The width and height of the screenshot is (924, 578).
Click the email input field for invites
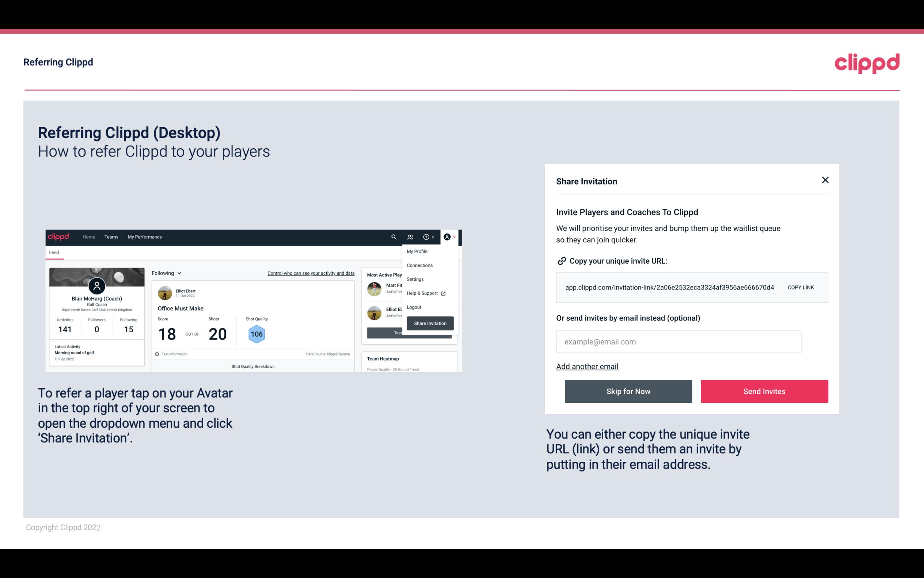point(678,341)
